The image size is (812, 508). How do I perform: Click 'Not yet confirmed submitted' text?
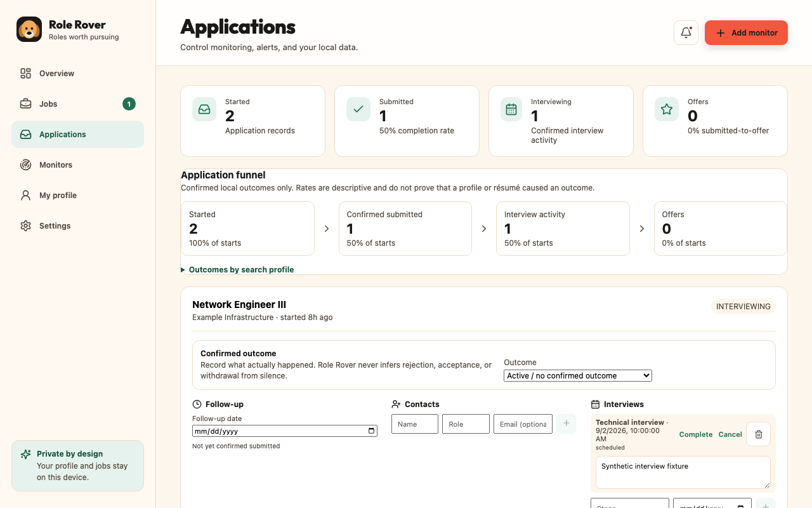[236, 446]
